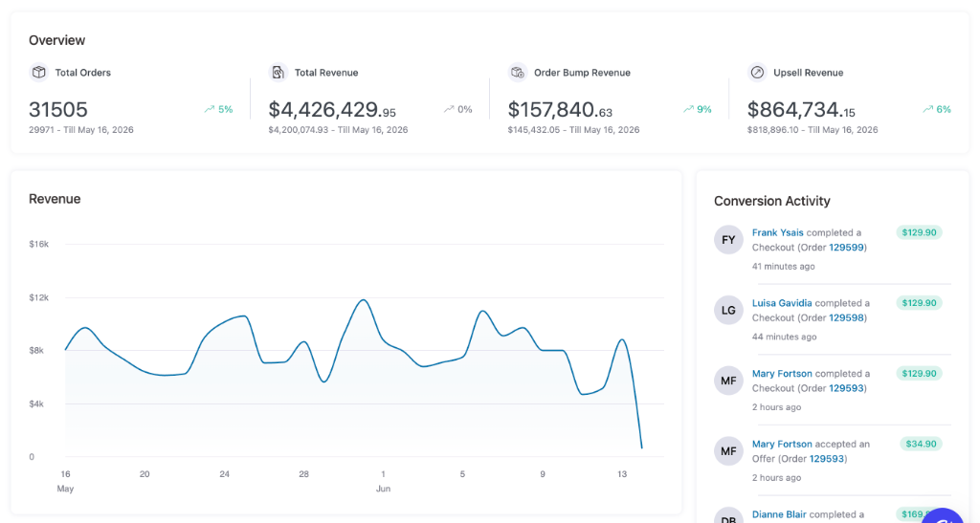Click the $16k axis label
980x523 pixels.
pos(38,244)
